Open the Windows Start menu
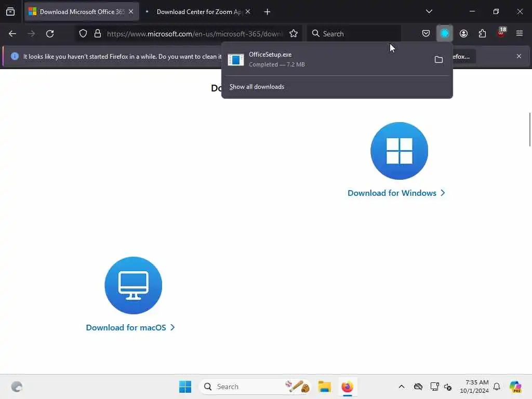Viewport: 532px width, 399px height. coord(185,387)
